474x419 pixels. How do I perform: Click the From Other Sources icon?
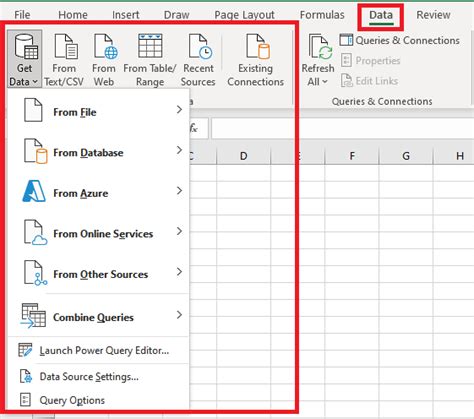coord(35,273)
